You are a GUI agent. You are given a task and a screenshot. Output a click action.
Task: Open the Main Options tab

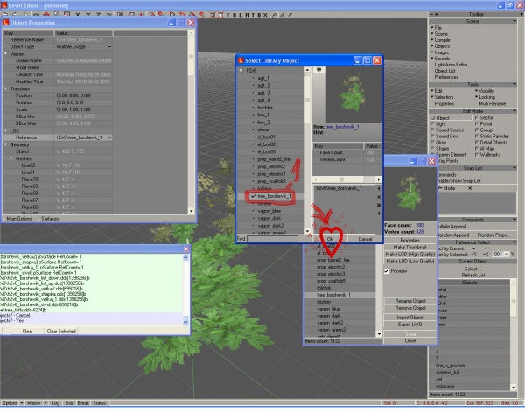click(x=19, y=217)
